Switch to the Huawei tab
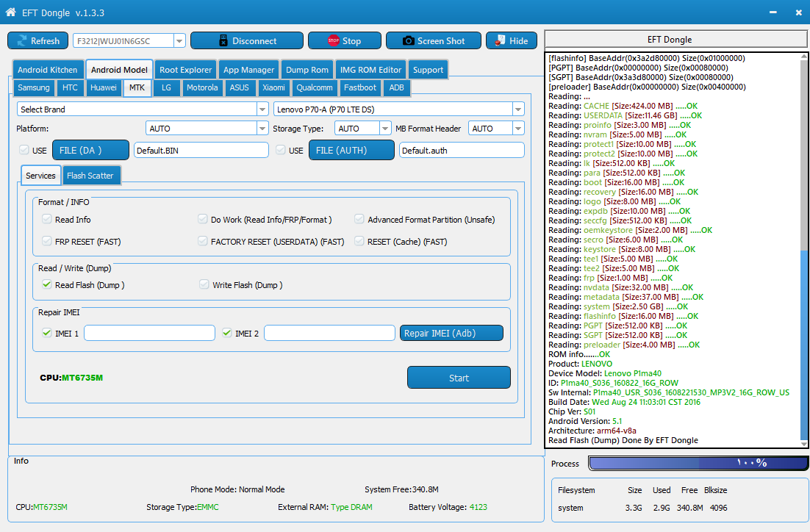 (104, 87)
